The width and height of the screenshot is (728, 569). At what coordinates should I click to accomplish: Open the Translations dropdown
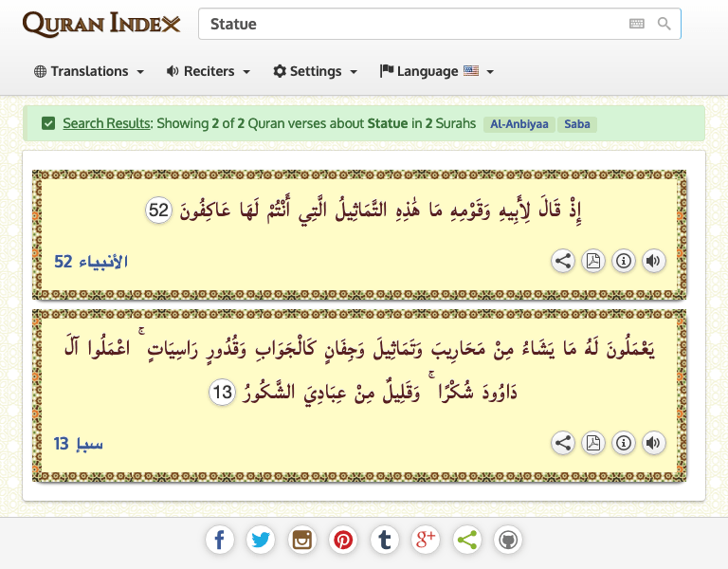[x=89, y=71]
